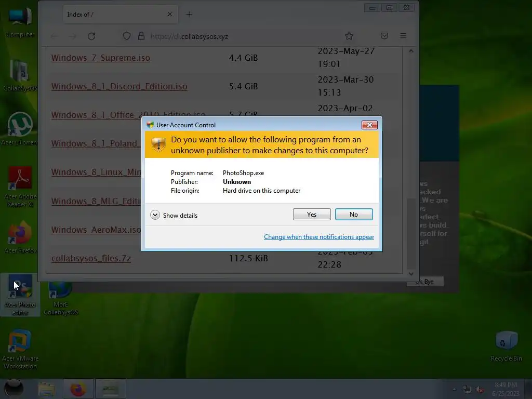Click Firefox vertical scrollbar thumb

pos(411,234)
